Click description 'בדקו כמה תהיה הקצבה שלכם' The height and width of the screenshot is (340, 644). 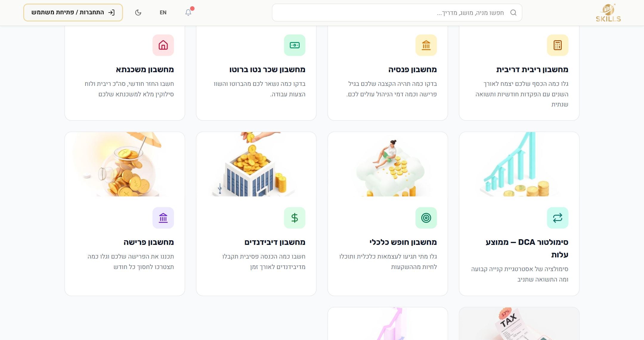(x=391, y=89)
